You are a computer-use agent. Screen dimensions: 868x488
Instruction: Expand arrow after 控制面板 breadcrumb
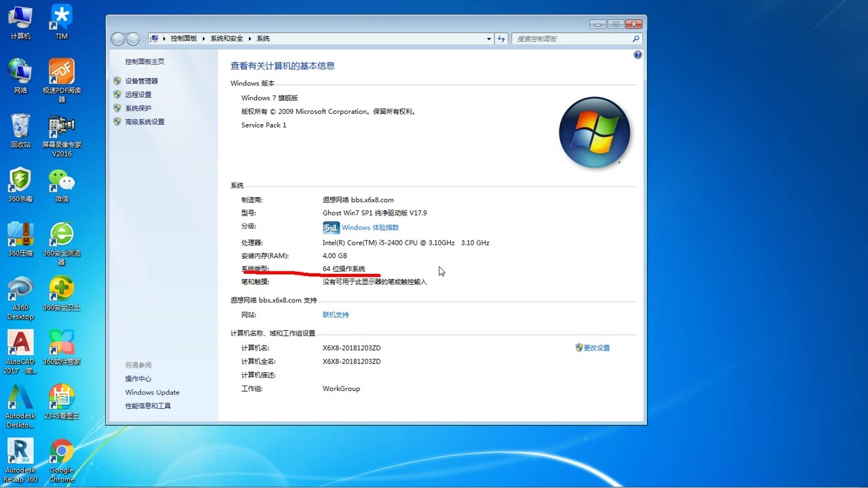coord(203,39)
